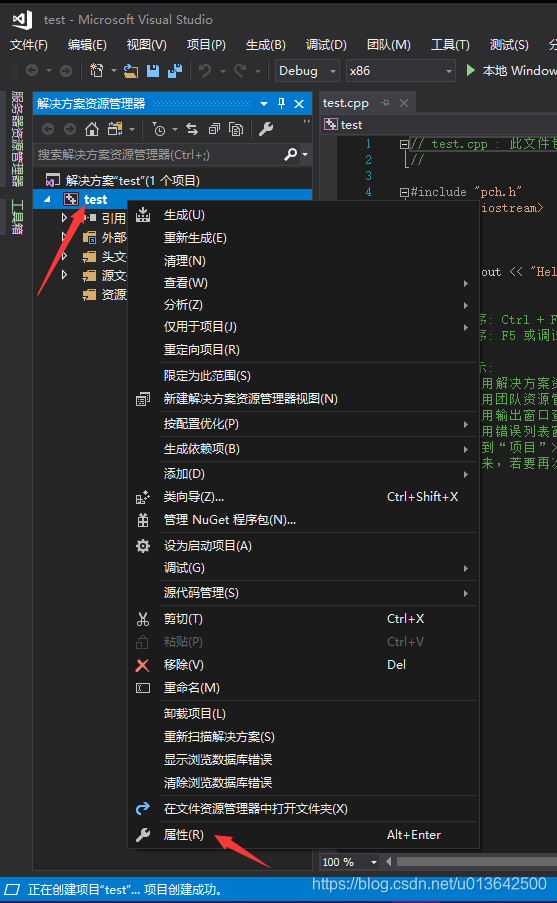557x903 pixels.
Task: Click the magnifier search icon in the solution explorer
Action: [291, 154]
